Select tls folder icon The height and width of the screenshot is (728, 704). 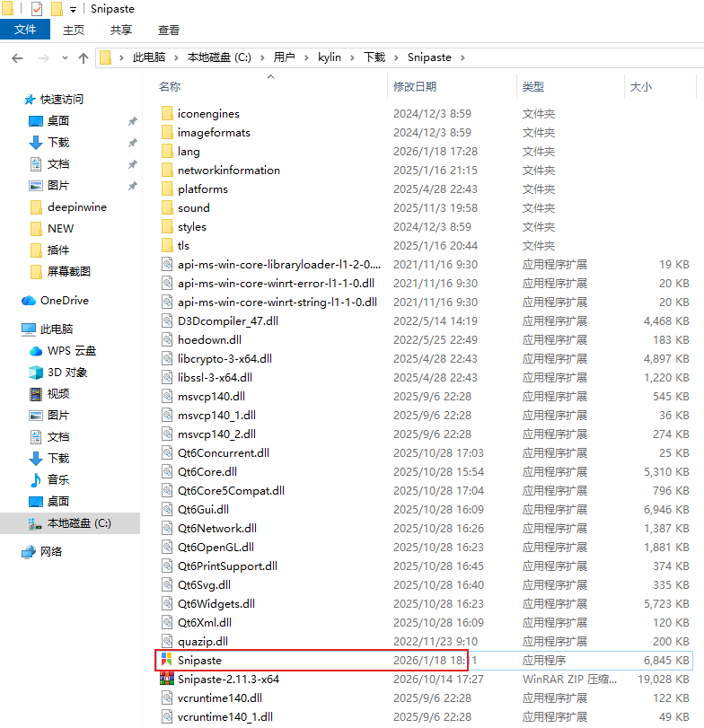(167, 246)
